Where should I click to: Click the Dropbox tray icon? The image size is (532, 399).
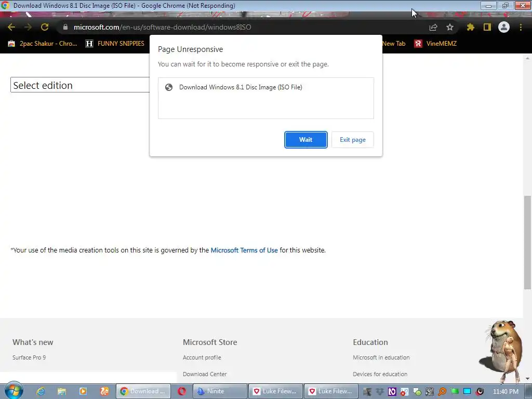[380, 392]
